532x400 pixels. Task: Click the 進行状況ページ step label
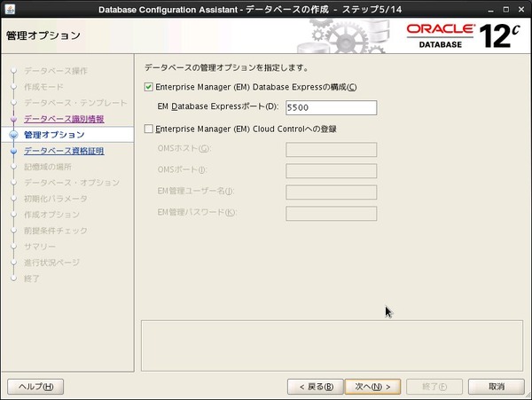tap(51, 263)
